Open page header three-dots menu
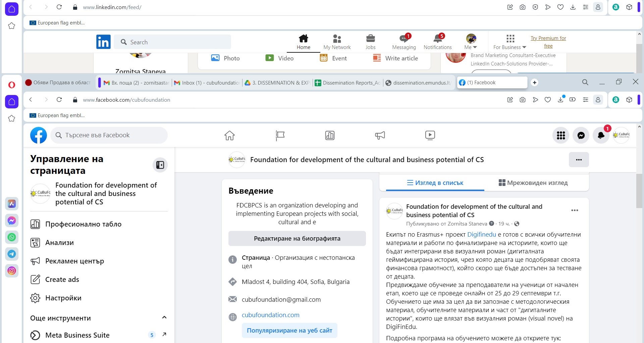The image size is (644, 343). (579, 160)
